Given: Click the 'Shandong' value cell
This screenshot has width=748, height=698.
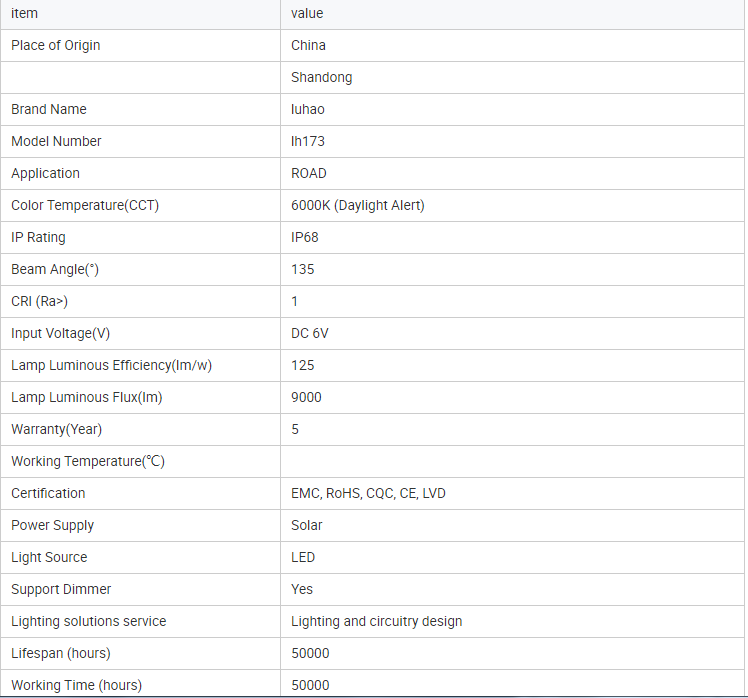Looking at the screenshot, I should pyautogui.click(x=321, y=77).
